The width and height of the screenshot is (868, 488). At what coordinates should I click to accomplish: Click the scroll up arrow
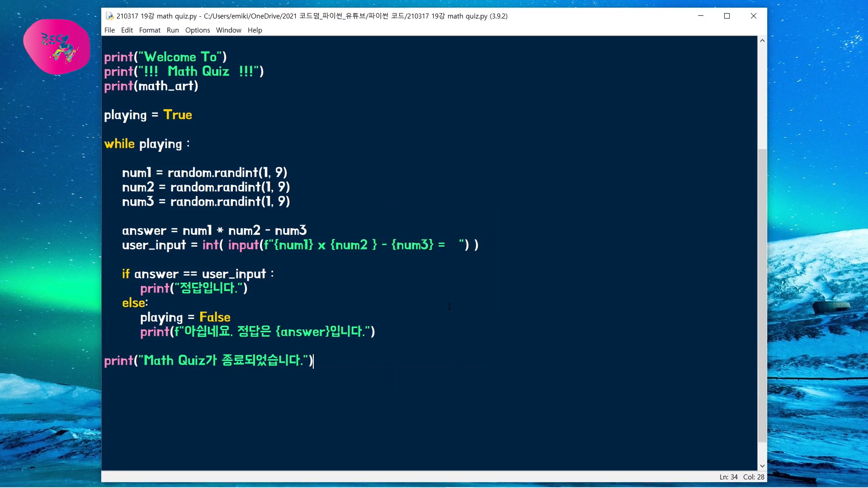point(762,41)
